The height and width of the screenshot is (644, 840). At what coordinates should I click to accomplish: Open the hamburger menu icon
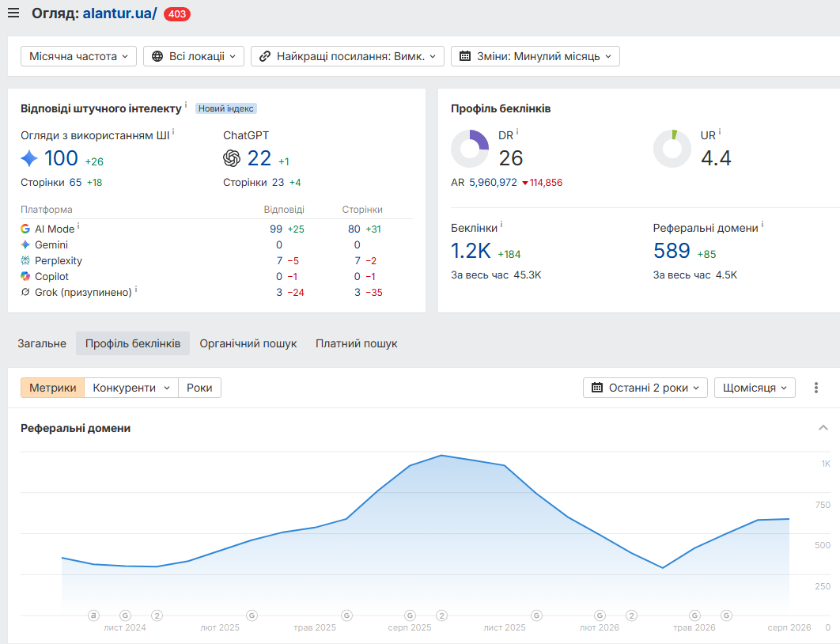pos(13,13)
